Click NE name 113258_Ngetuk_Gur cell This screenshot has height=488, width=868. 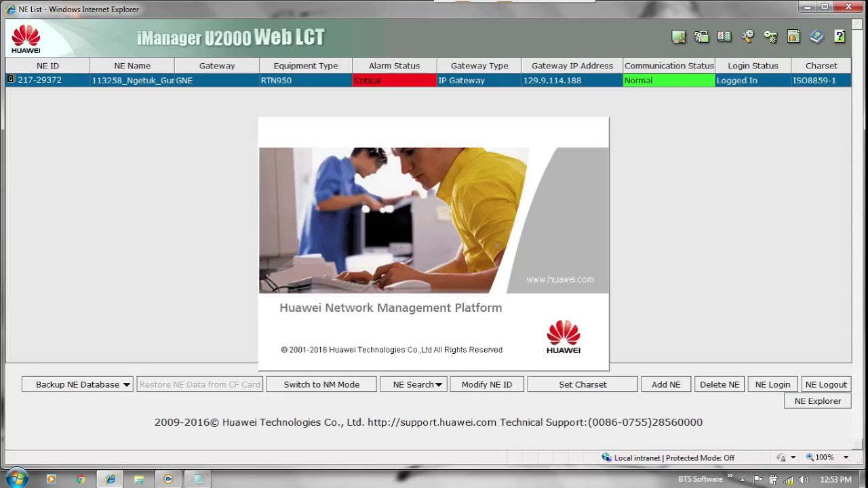[132, 80]
